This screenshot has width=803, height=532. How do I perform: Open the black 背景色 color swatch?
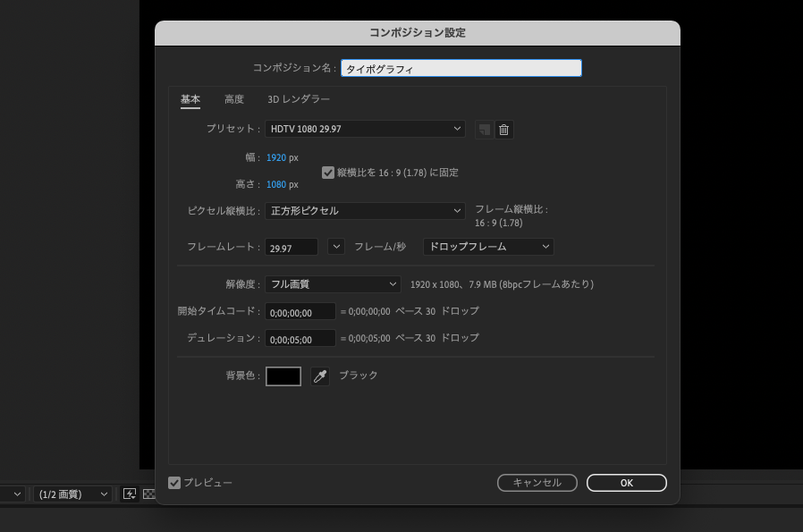pyautogui.click(x=283, y=376)
